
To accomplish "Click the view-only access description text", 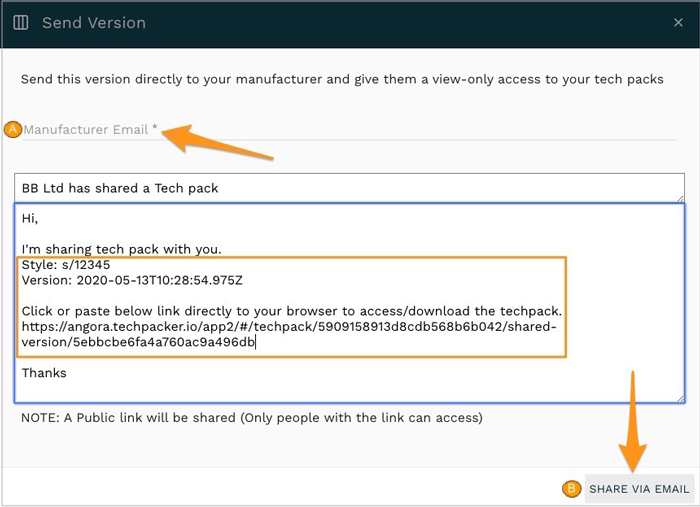I will (342, 79).
